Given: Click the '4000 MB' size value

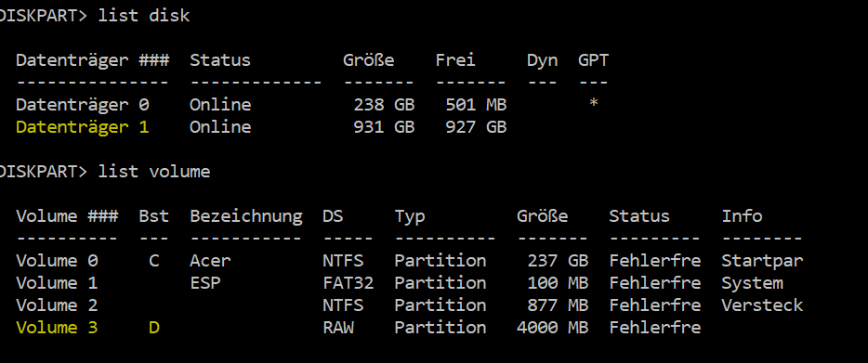Looking at the screenshot, I should click(x=552, y=328).
